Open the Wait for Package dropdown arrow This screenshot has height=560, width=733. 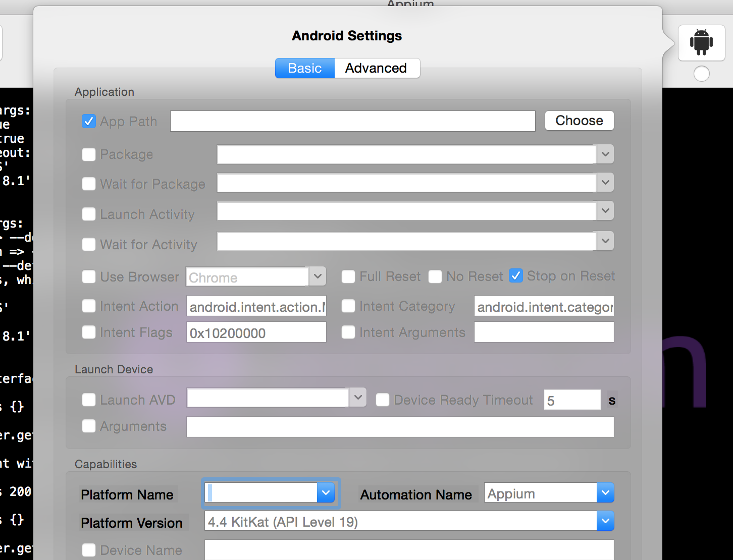tap(605, 182)
